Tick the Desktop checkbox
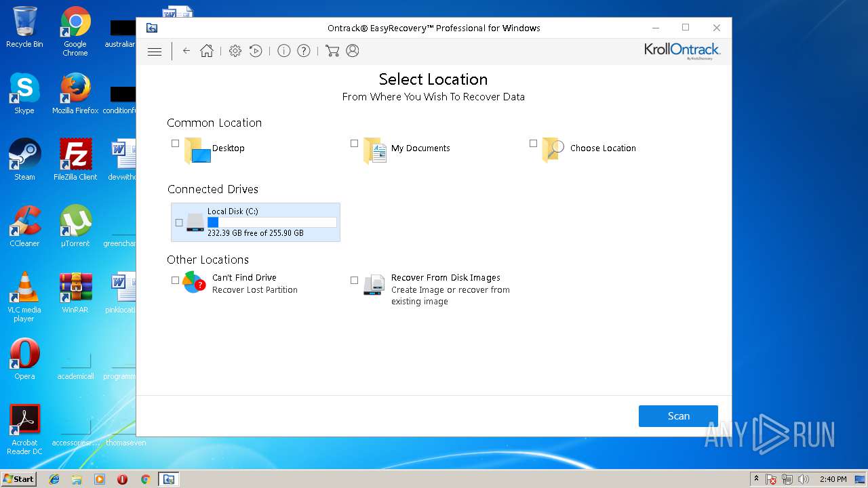 tap(176, 143)
